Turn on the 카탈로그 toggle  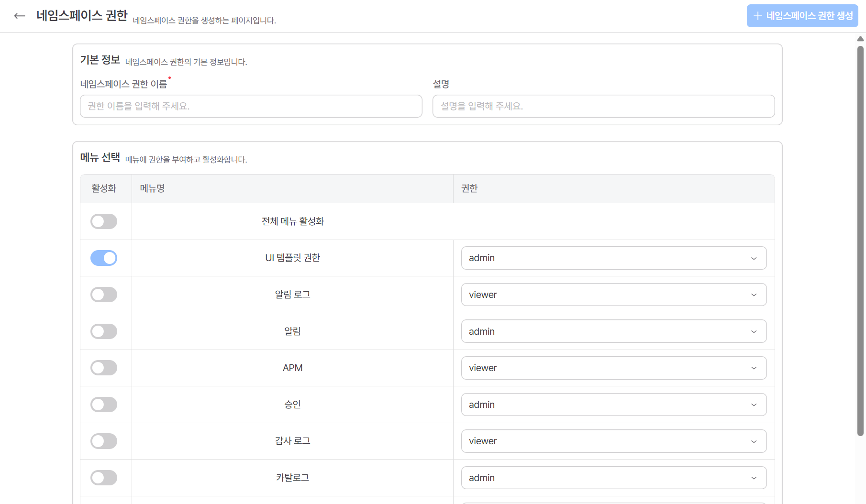click(x=104, y=478)
